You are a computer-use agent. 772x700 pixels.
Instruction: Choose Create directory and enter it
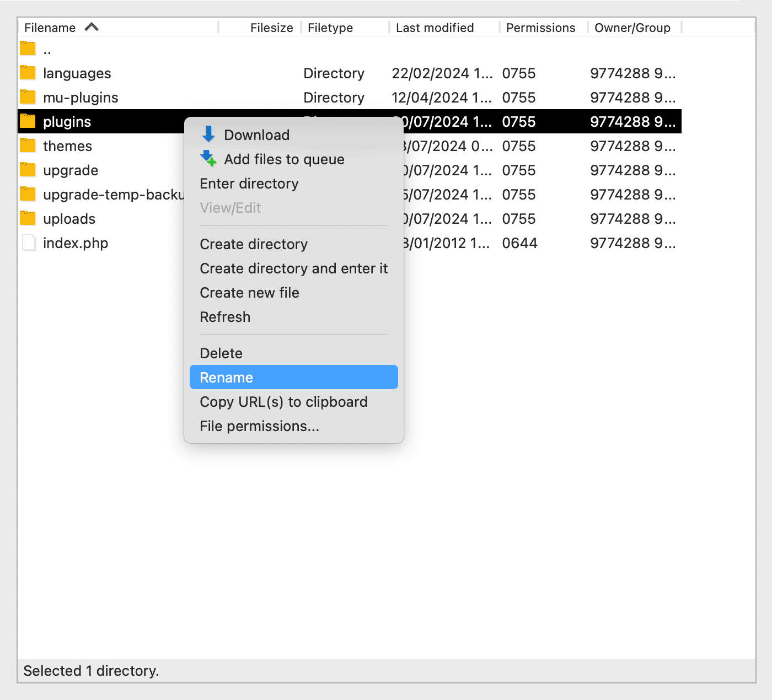[294, 268]
